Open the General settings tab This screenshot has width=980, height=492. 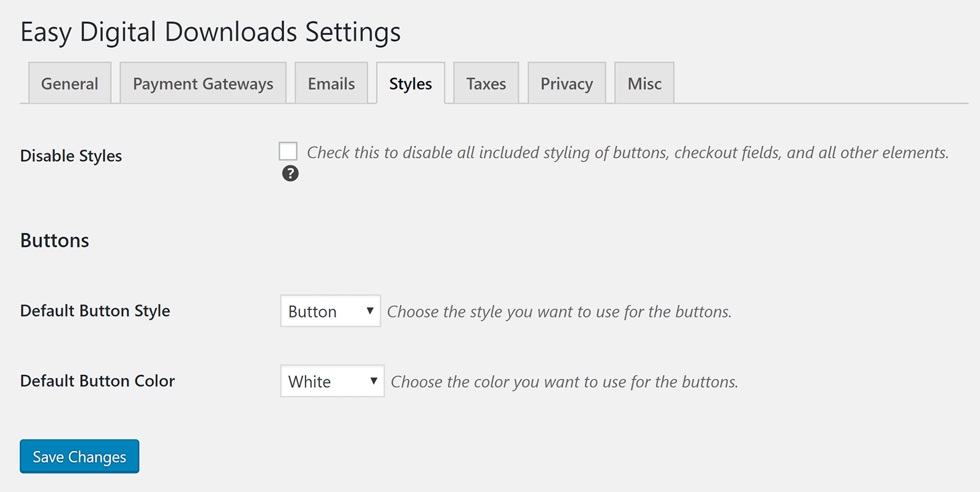click(x=70, y=83)
